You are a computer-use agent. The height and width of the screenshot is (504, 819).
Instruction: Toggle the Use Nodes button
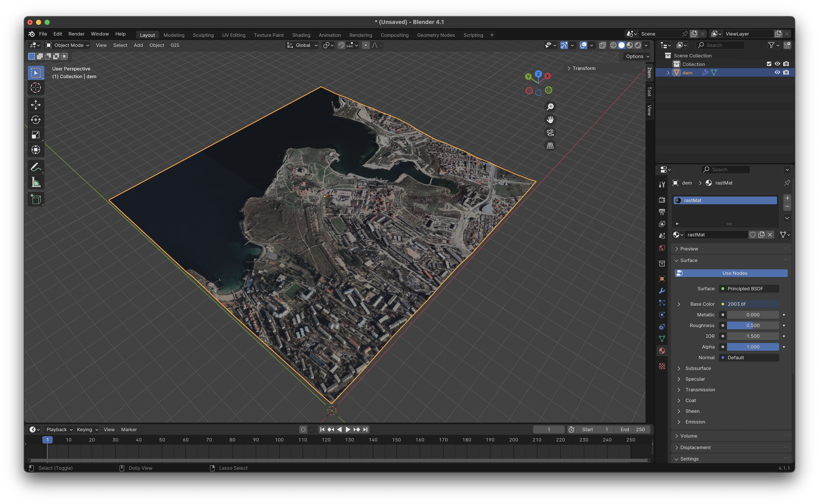tap(731, 273)
